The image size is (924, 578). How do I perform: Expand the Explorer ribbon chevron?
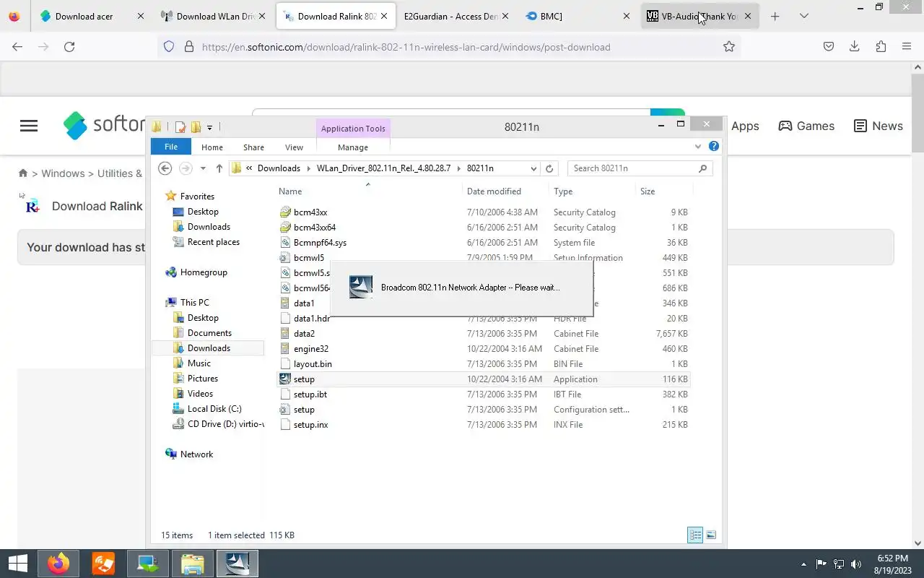(x=698, y=146)
